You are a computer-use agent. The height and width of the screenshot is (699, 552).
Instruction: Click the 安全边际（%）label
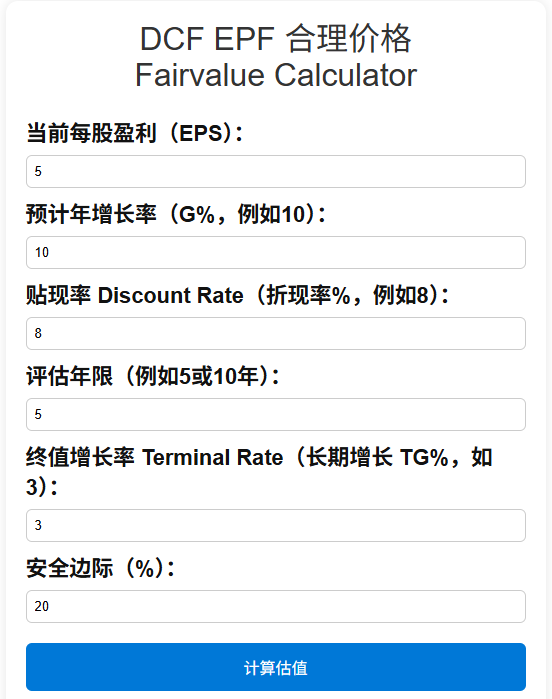(100, 568)
